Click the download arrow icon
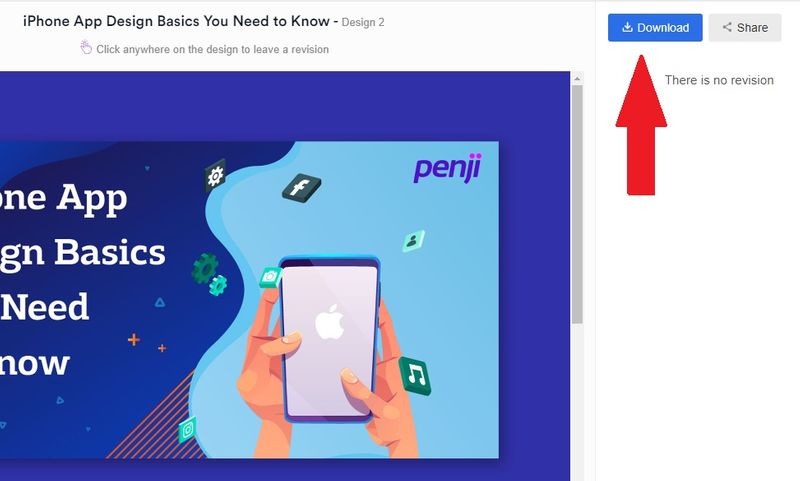This screenshot has height=481, width=800. 628,27
